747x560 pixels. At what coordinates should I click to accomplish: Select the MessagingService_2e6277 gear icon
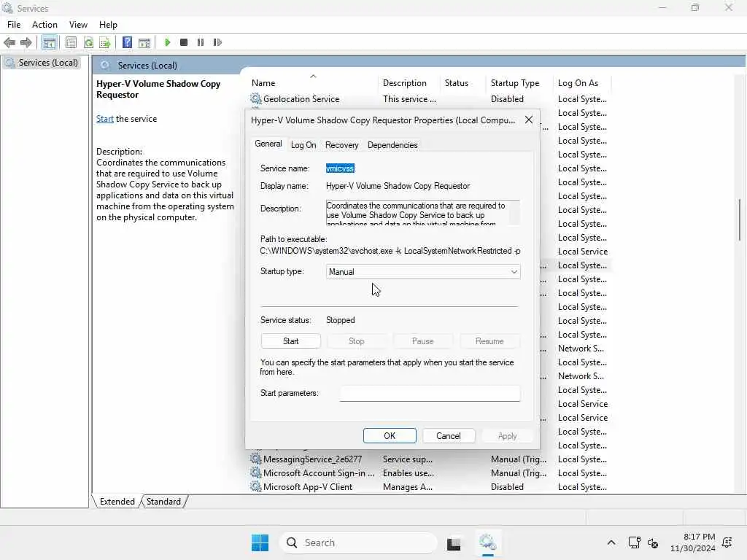click(255, 459)
